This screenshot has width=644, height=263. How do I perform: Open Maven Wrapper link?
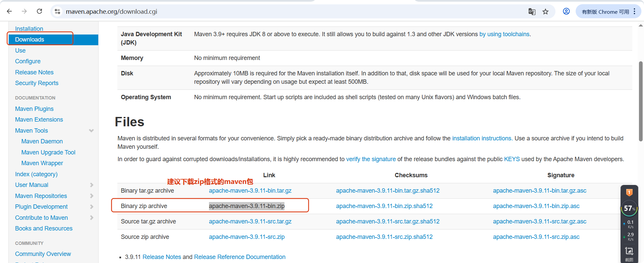tap(42, 163)
